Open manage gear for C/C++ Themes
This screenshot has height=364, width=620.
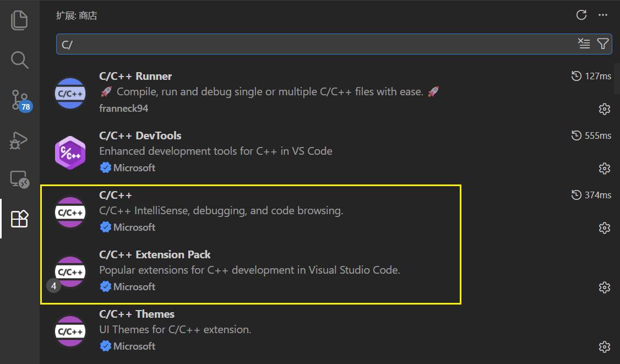click(604, 347)
